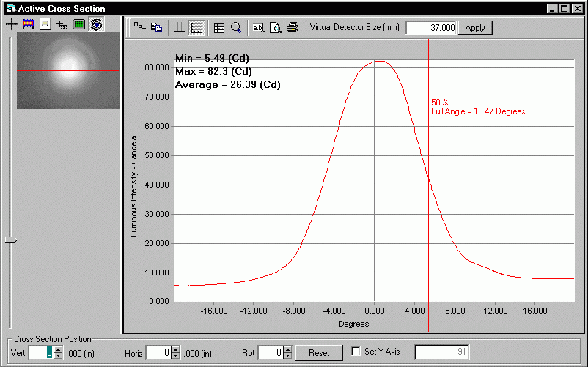
Task: Click the Reset button
Action: 319,353
